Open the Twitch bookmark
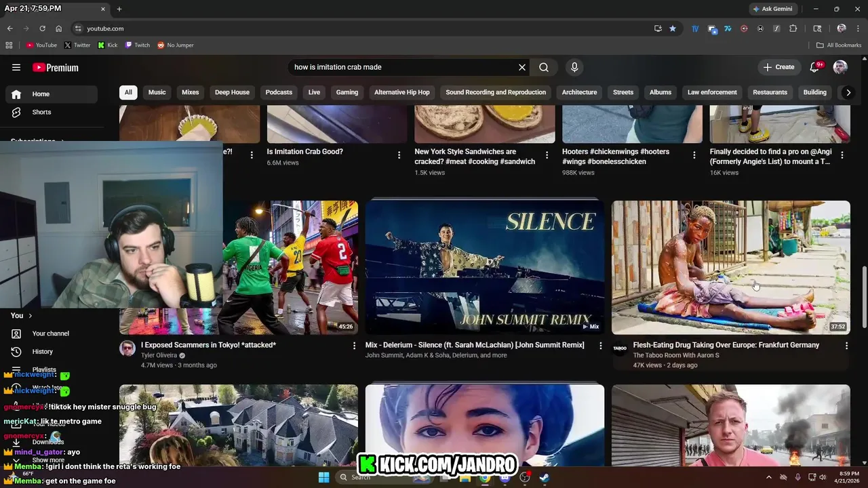The height and width of the screenshot is (488, 868). point(138,45)
